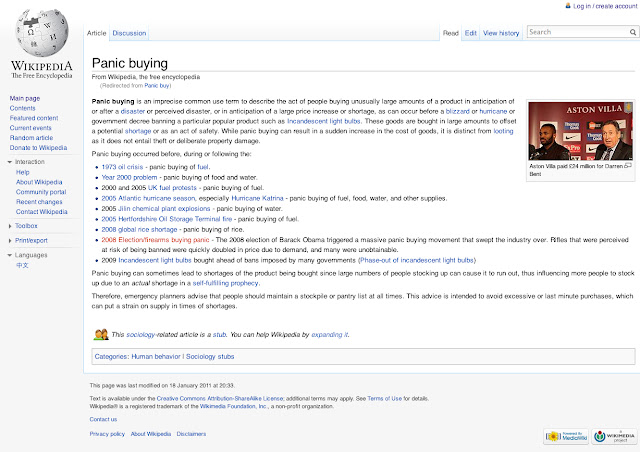Open the 'stub' link
This screenshot has height=452, width=640.
tap(219, 334)
